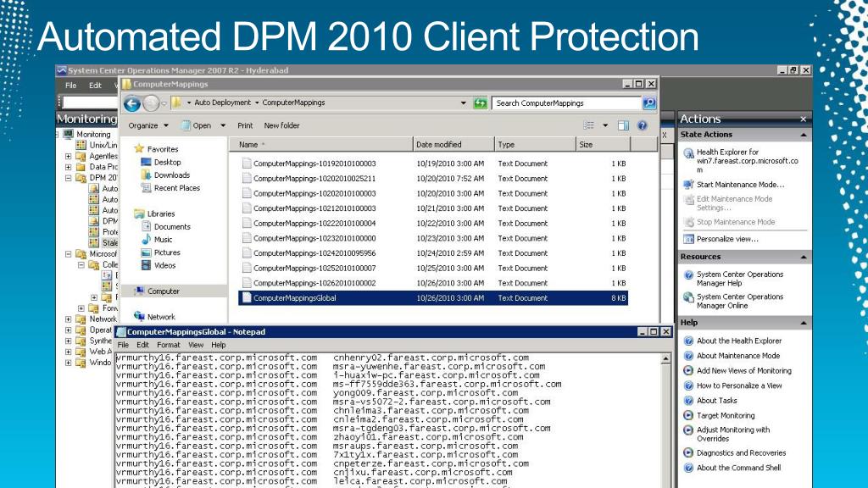The width and height of the screenshot is (868, 488).
Task: Select Libraries in navigation pane
Action: coord(161,213)
